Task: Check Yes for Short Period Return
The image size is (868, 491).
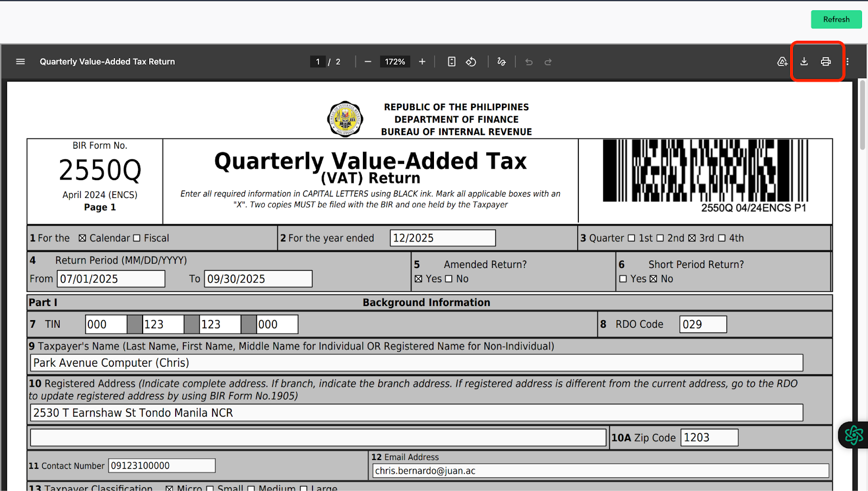Action: (x=623, y=279)
